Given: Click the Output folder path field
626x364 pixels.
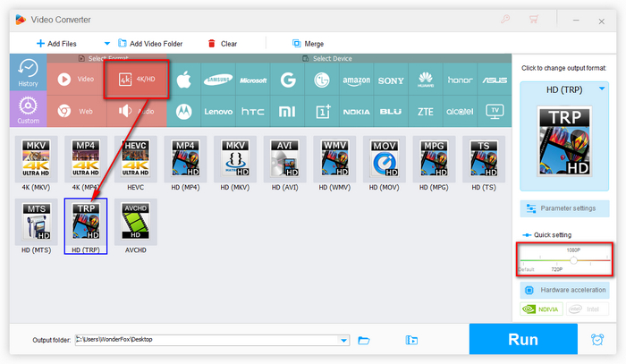Looking at the screenshot, I should pyautogui.click(x=207, y=340).
